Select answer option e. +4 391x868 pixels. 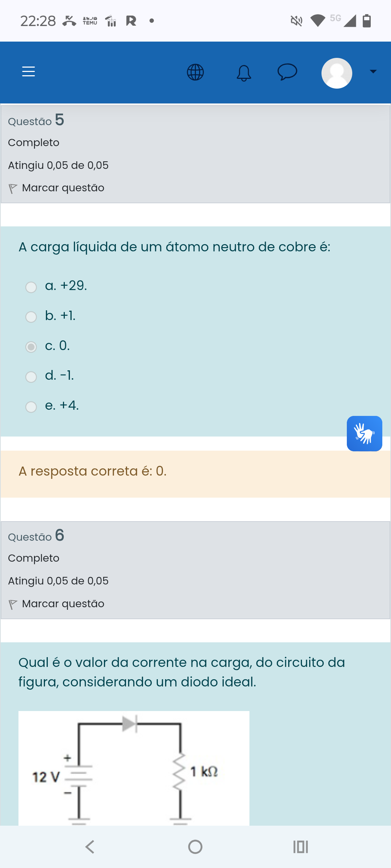coord(31,407)
